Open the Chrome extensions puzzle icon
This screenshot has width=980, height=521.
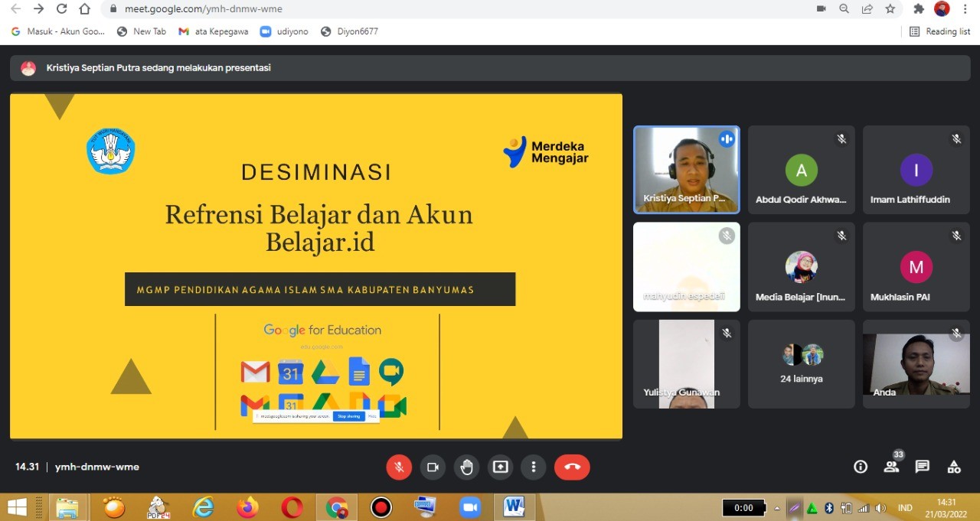[x=919, y=9]
